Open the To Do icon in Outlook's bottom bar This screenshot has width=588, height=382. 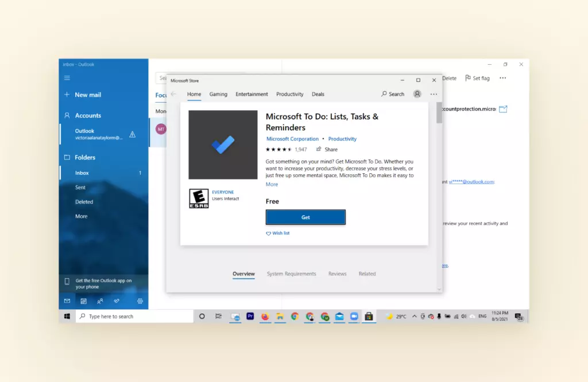pyautogui.click(x=117, y=301)
